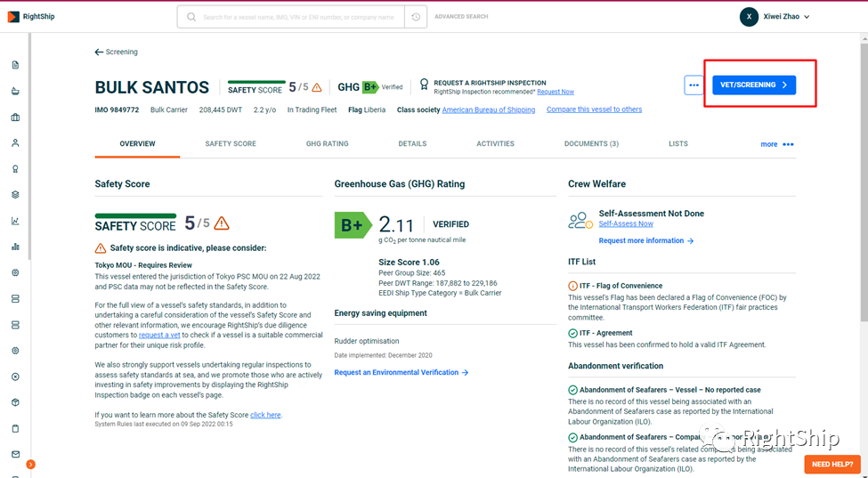Open American Bureau of Shipping link
The height and width of the screenshot is (478, 868).
[x=488, y=109]
